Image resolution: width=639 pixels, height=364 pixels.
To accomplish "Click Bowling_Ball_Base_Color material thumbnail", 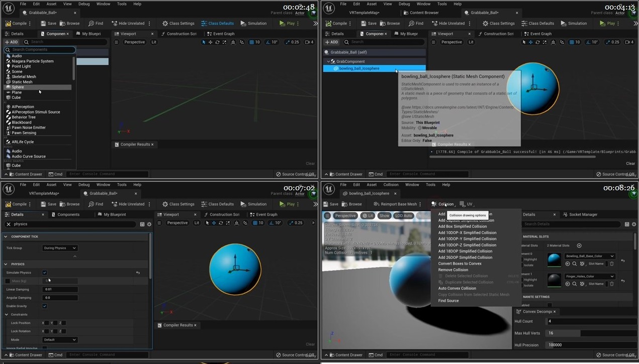I will [x=555, y=260].
